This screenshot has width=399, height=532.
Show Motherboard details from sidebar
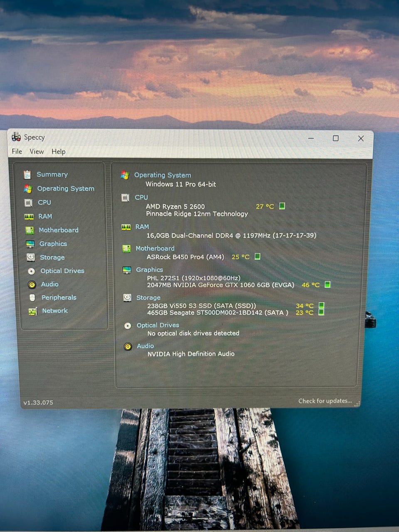click(59, 230)
